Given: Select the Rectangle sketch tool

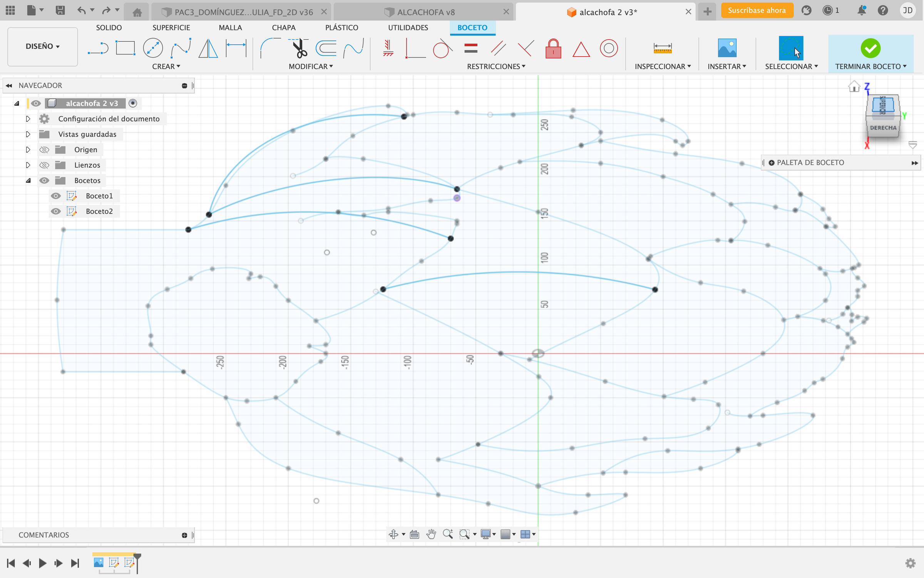Looking at the screenshot, I should (125, 49).
